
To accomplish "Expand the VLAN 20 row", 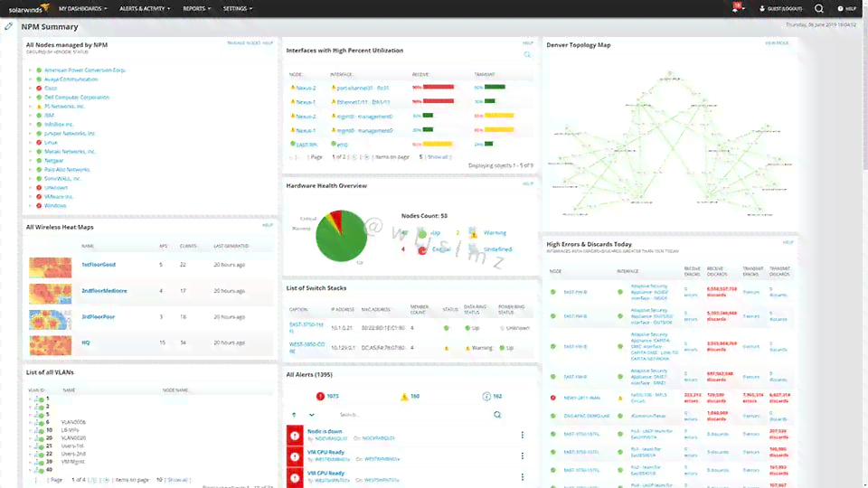I will 31,437.
